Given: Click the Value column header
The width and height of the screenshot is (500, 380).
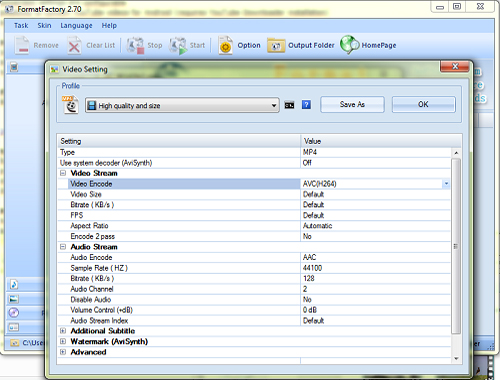Looking at the screenshot, I should coord(381,141).
